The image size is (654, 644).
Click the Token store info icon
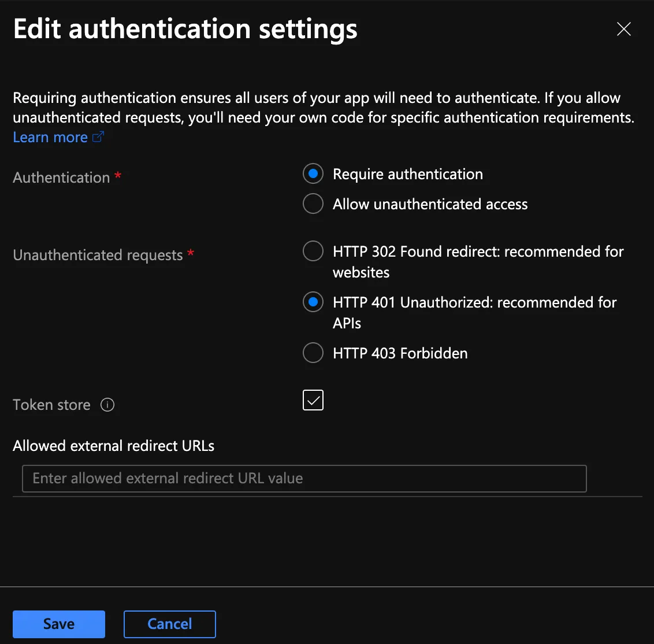(x=107, y=405)
